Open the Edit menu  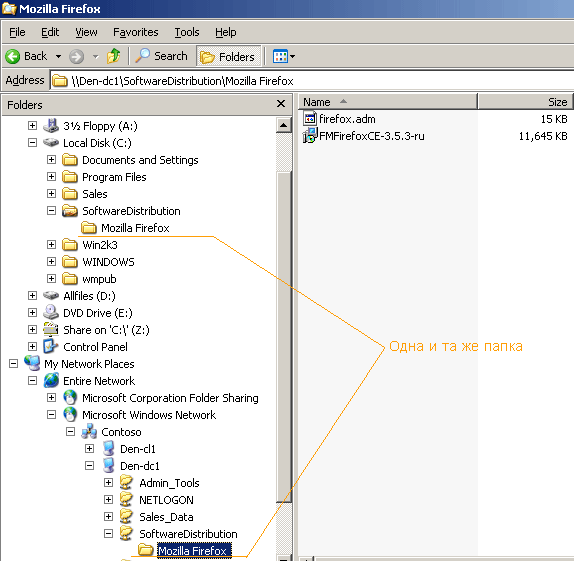(x=50, y=32)
